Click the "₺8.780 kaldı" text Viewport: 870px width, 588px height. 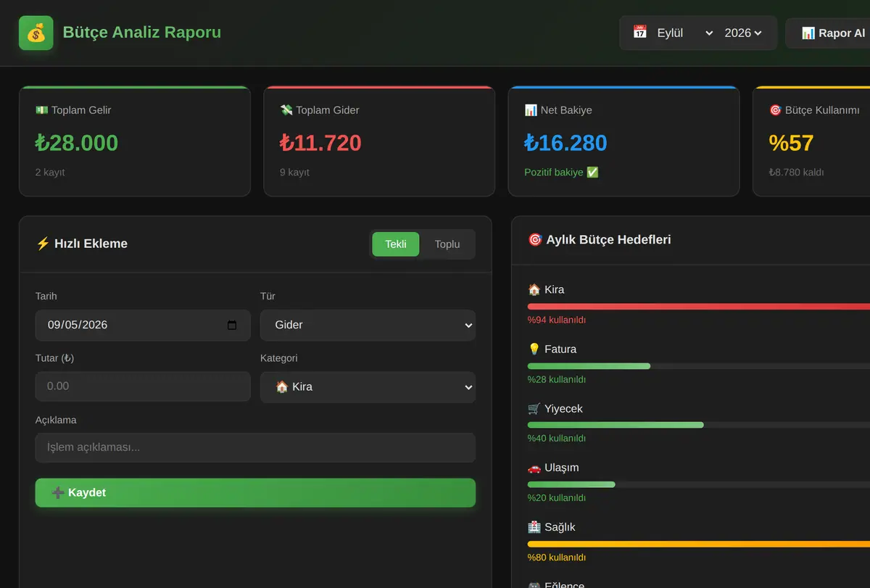pos(796,173)
